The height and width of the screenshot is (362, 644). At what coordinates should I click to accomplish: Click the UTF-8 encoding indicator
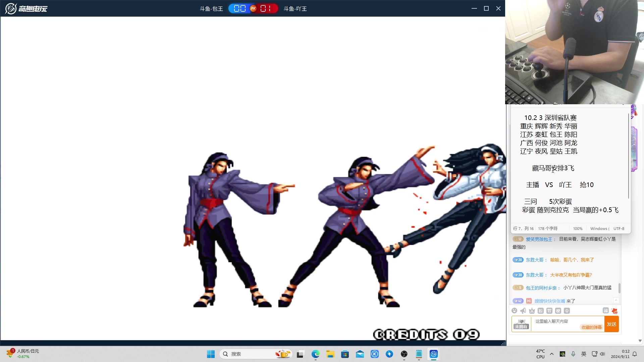(x=619, y=229)
